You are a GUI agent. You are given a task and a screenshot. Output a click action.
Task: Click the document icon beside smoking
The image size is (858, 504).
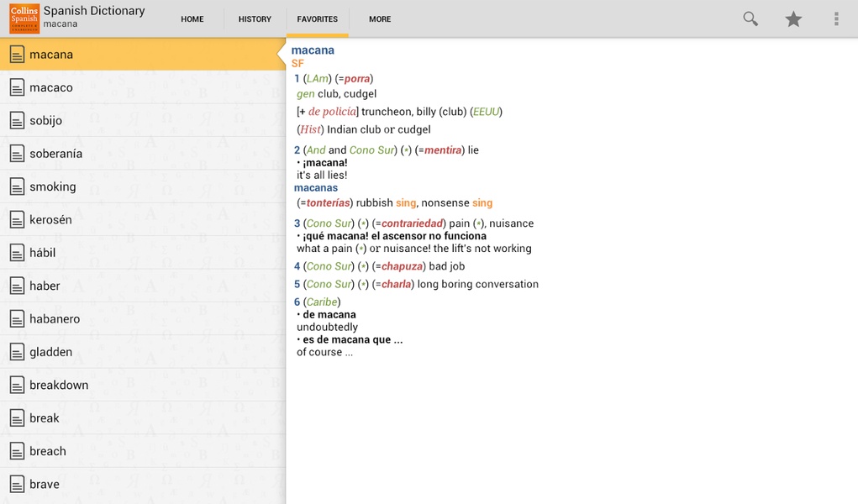17,186
